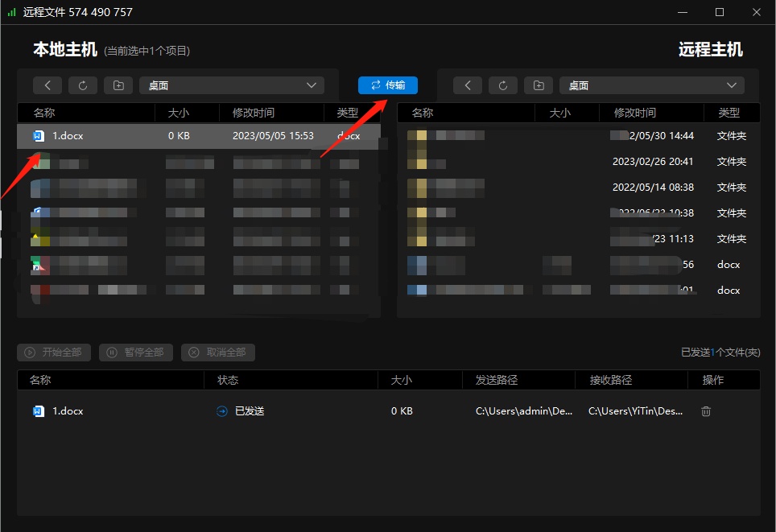776x532 pixels.
Task: Select remote folder dated 2023/02/26 20:41
Action: coord(579,162)
